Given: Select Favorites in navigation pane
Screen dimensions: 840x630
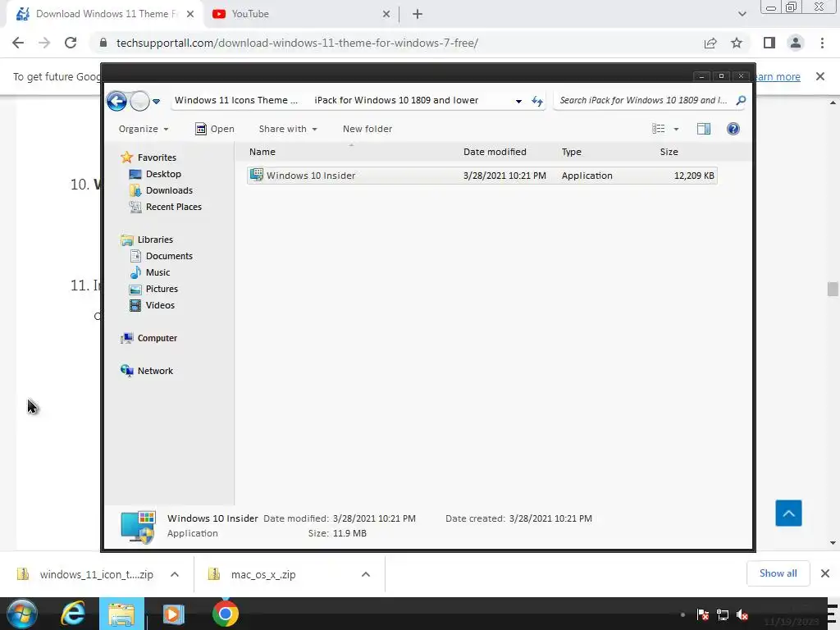Looking at the screenshot, I should point(157,157).
